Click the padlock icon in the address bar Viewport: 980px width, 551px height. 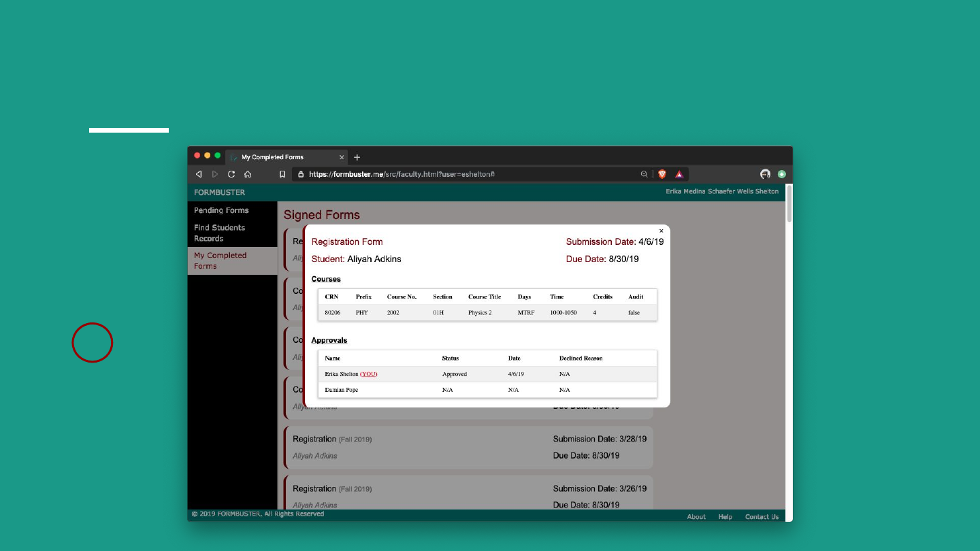(x=301, y=174)
